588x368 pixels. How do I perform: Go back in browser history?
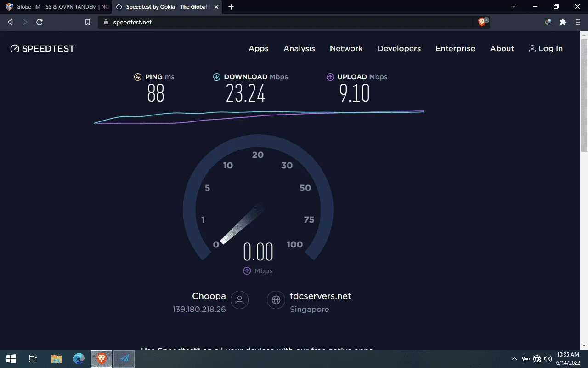pyautogui.click(x=10, y=22)
